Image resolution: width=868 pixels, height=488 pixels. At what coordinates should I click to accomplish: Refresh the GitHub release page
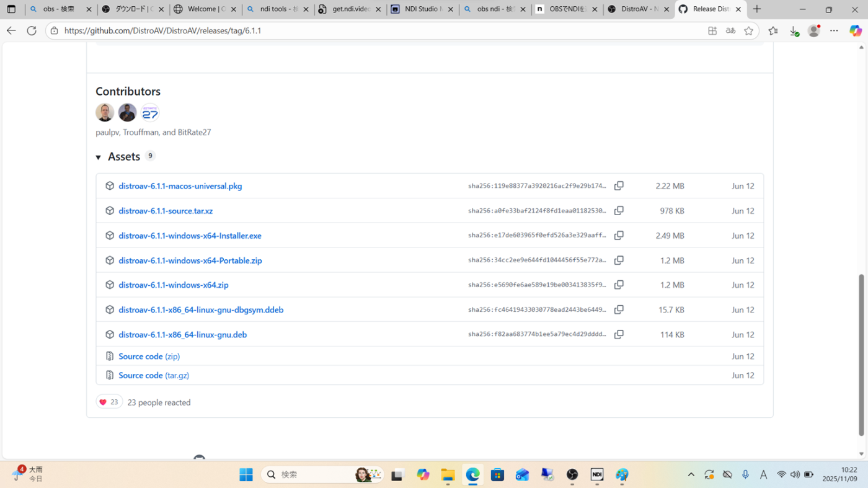tap(32, 30)
